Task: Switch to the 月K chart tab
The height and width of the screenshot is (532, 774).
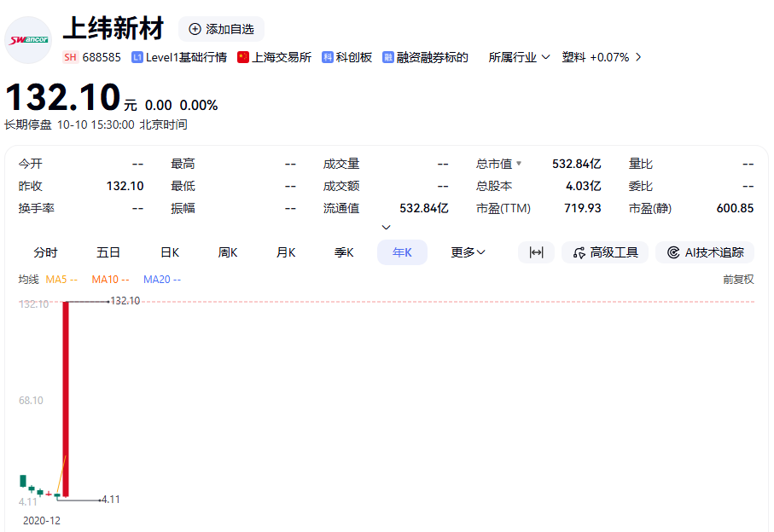Action: coord(285,252)
